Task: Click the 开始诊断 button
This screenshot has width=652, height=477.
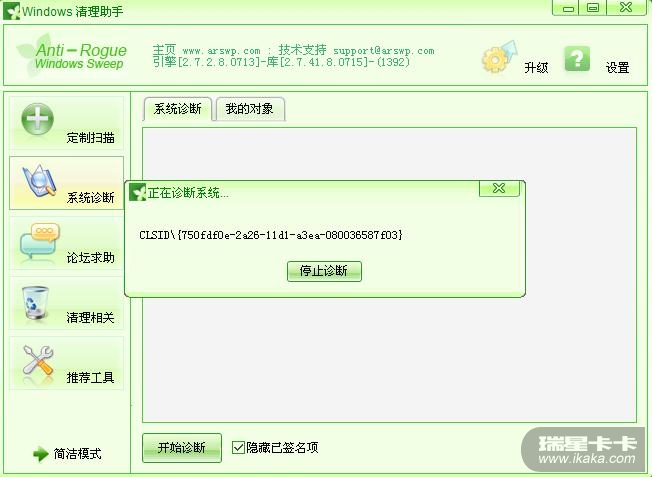Action: pyautogui.click(x=182, y=447)
